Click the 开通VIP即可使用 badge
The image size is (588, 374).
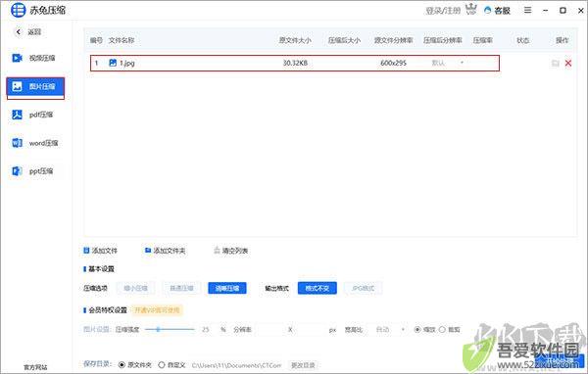157,310
